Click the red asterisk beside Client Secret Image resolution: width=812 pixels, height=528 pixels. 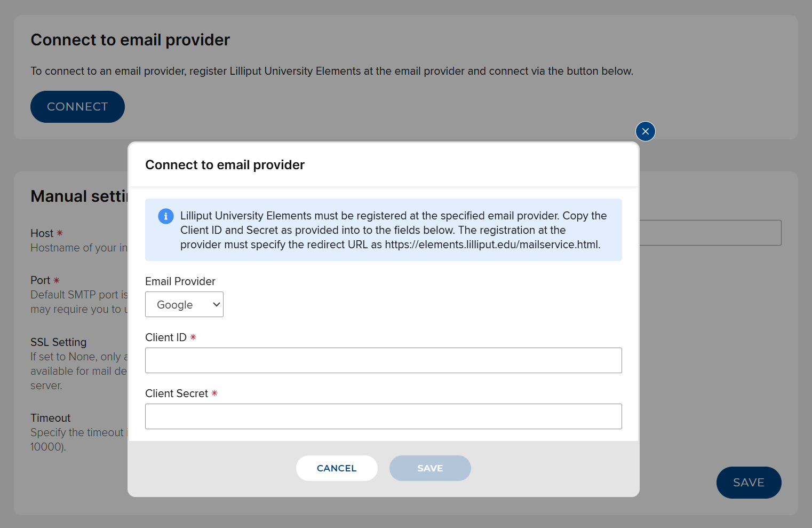pos(214,393)
